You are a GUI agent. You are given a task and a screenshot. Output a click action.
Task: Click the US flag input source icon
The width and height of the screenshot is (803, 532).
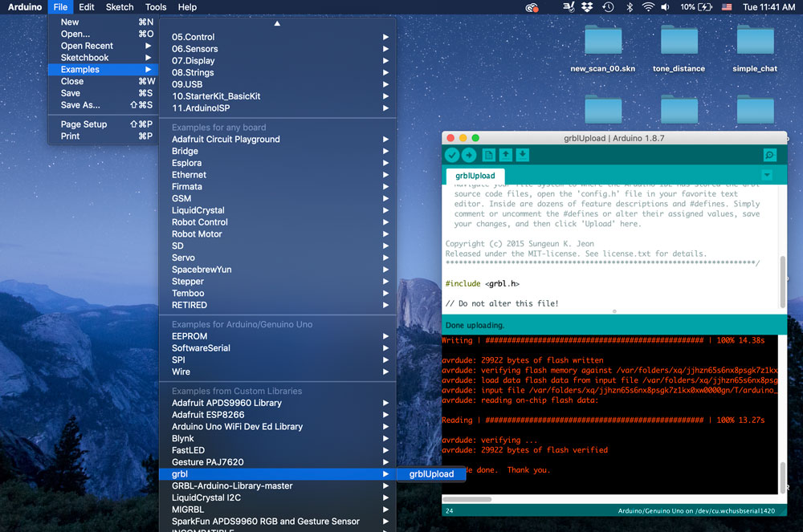click(726, 7)
